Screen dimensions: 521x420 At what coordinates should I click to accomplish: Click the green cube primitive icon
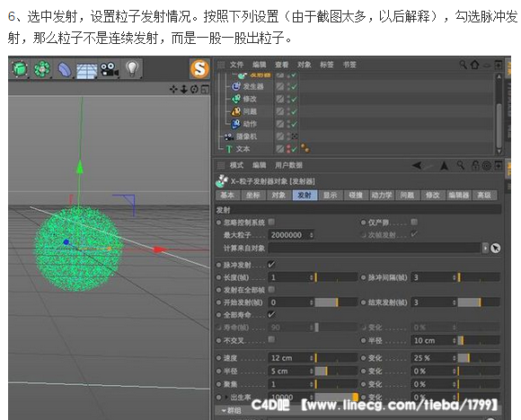(20, 69)
